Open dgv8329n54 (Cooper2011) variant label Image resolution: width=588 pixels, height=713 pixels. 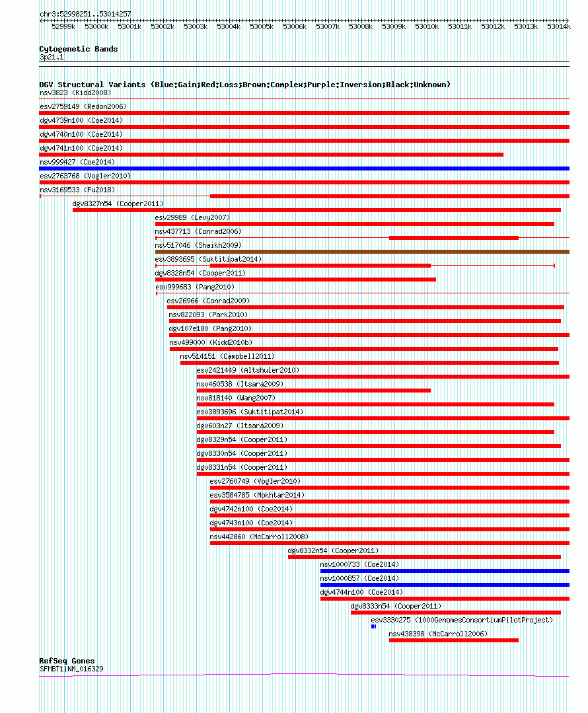pos(242,439)
